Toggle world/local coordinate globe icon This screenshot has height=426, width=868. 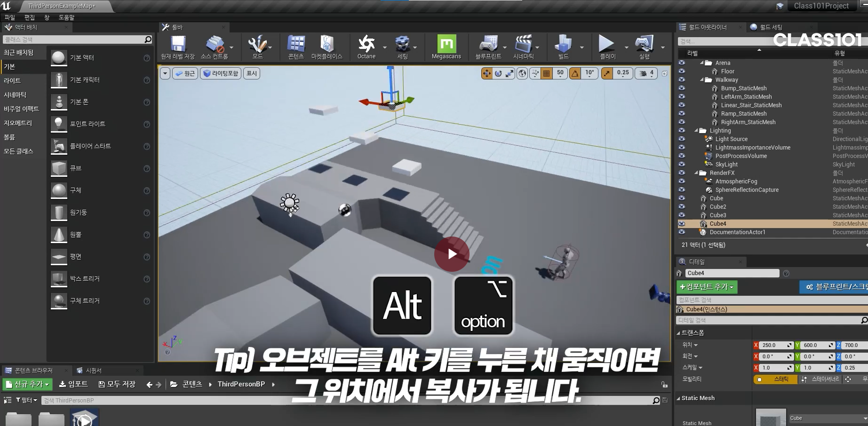[x=522, y=73]
